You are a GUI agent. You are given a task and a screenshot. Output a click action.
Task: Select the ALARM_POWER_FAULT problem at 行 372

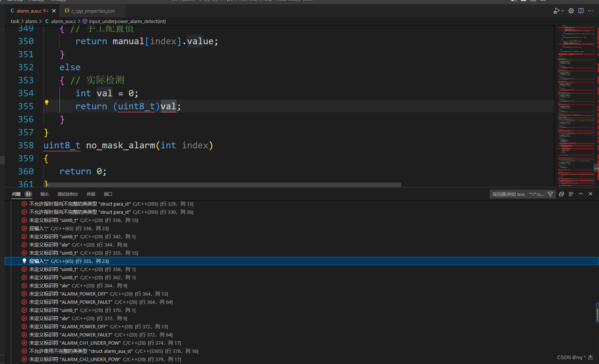point(302,335)
